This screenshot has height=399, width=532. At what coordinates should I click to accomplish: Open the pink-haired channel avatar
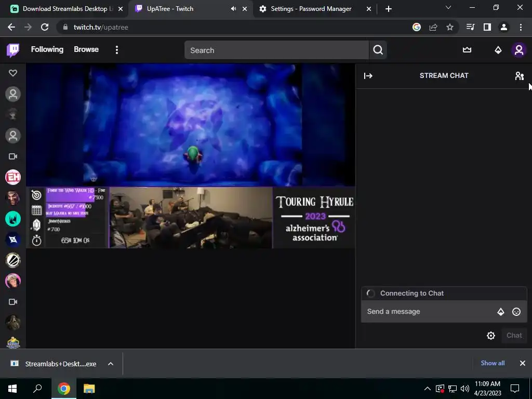(x=13, y=281)
